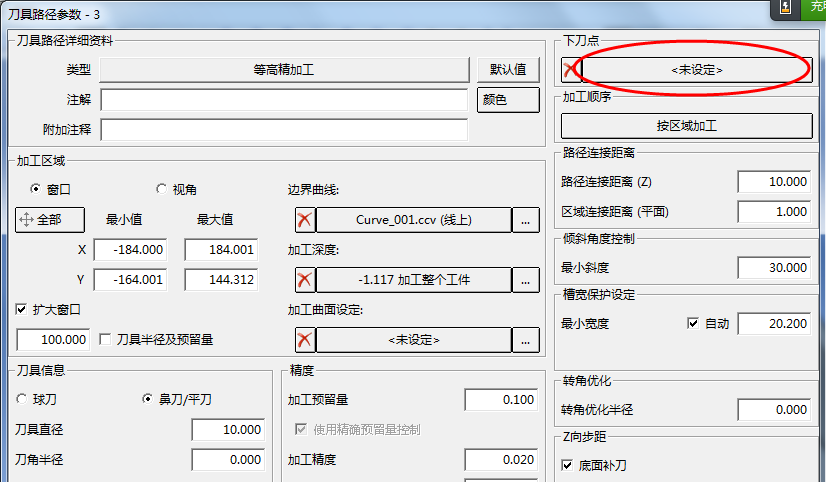826x482 pixels.
Task: Click the 等高精加工 type button
Action: 284,70
